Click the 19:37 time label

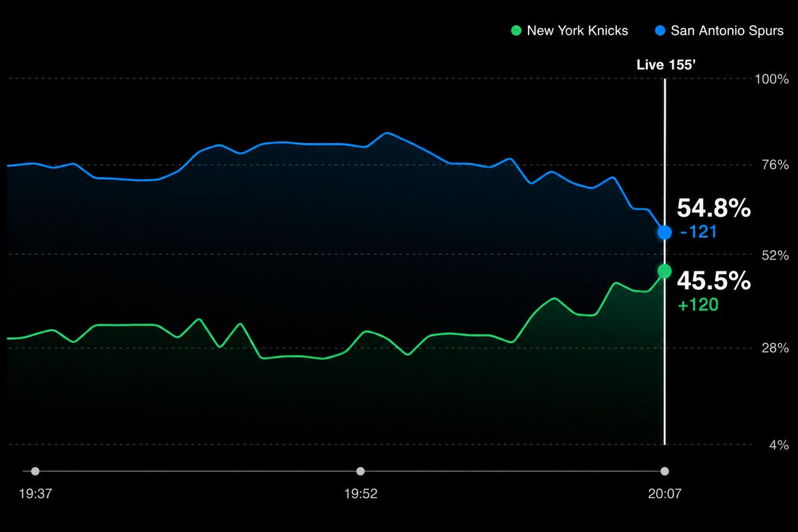[35, 494]
